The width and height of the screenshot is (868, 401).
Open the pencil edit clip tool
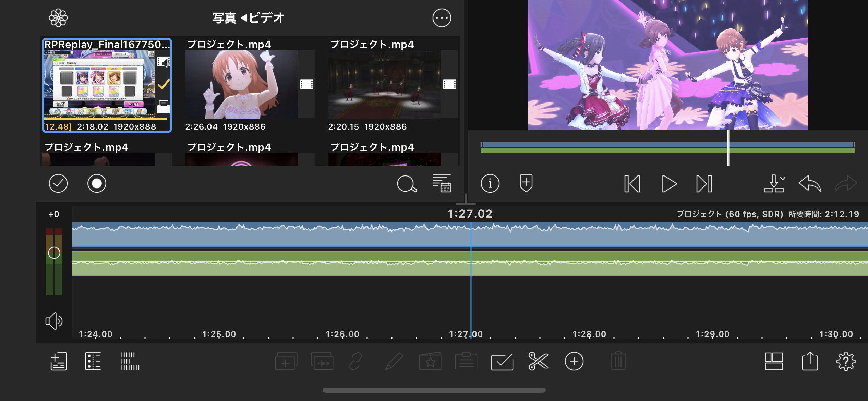394,361
